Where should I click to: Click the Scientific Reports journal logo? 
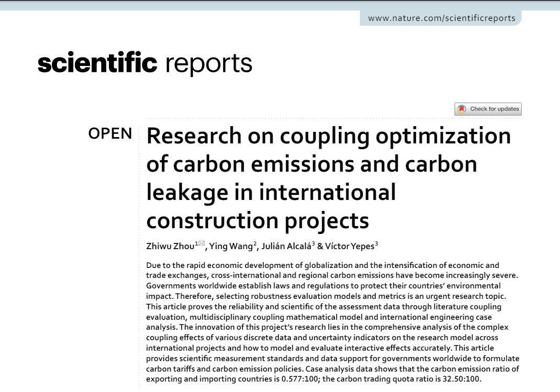145,63
